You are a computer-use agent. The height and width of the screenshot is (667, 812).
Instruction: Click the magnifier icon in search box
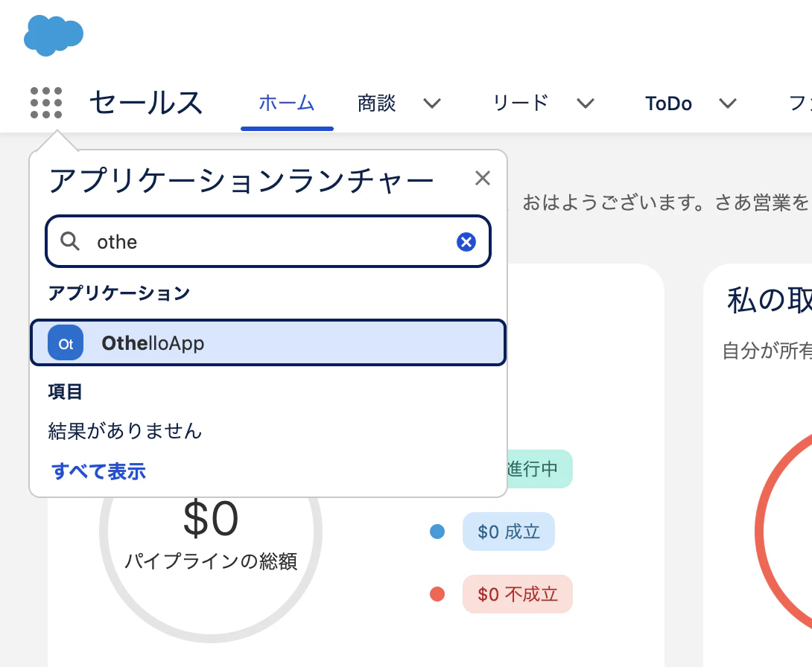70,241
